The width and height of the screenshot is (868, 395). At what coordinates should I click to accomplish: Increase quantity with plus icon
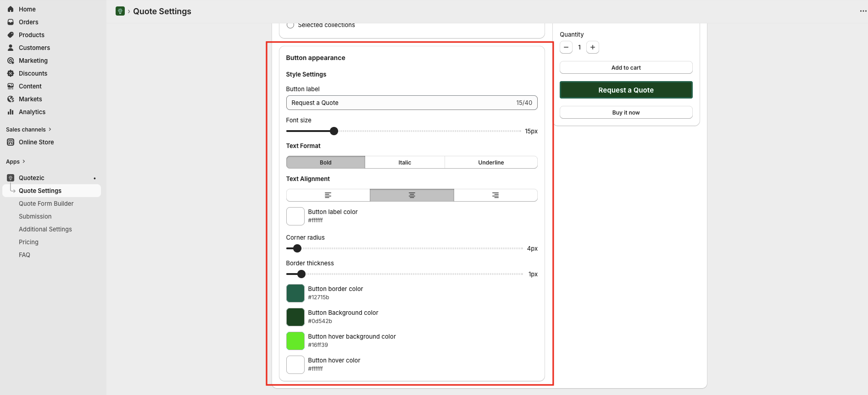593,47
